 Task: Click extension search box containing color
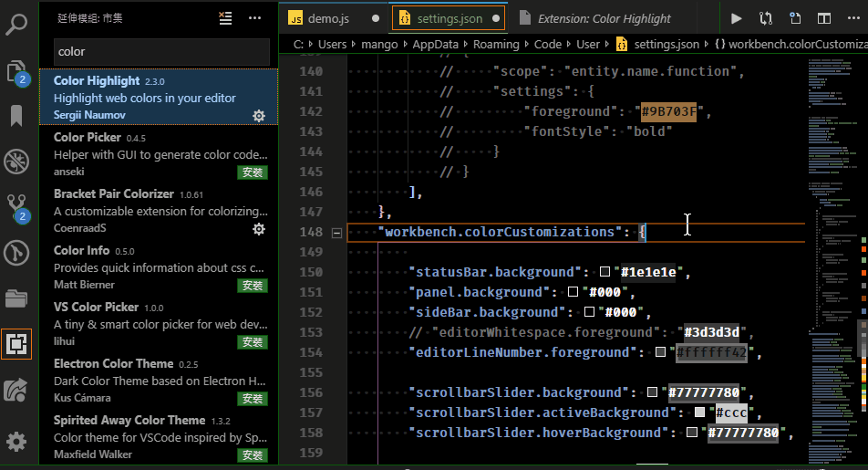(161, 51)
